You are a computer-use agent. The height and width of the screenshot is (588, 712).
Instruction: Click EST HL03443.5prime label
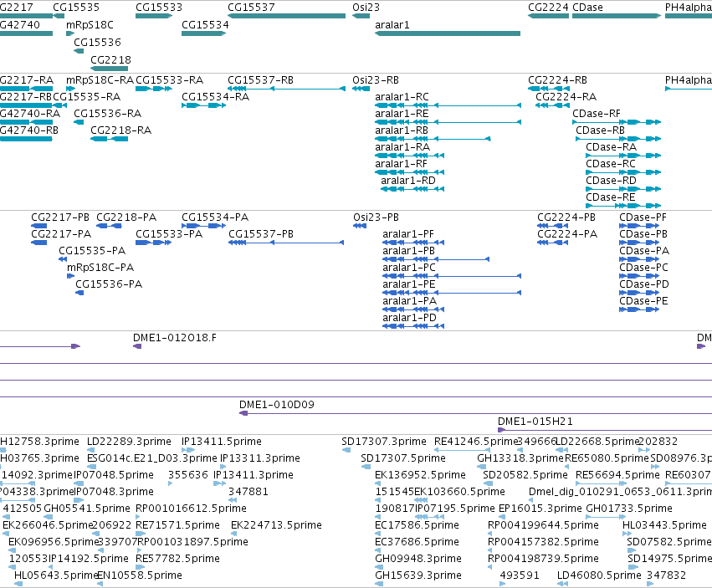click(664, 525)
